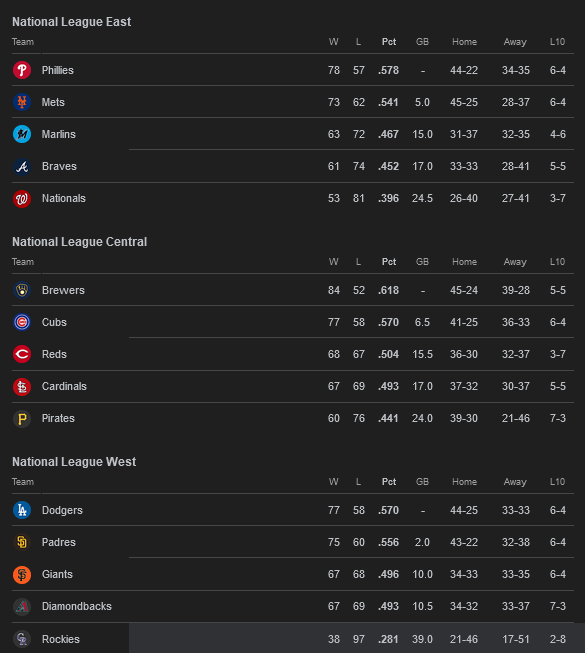The image size is (585, 653).
Task: Click the Rockies logo icon
Action: tap(22, 639)
